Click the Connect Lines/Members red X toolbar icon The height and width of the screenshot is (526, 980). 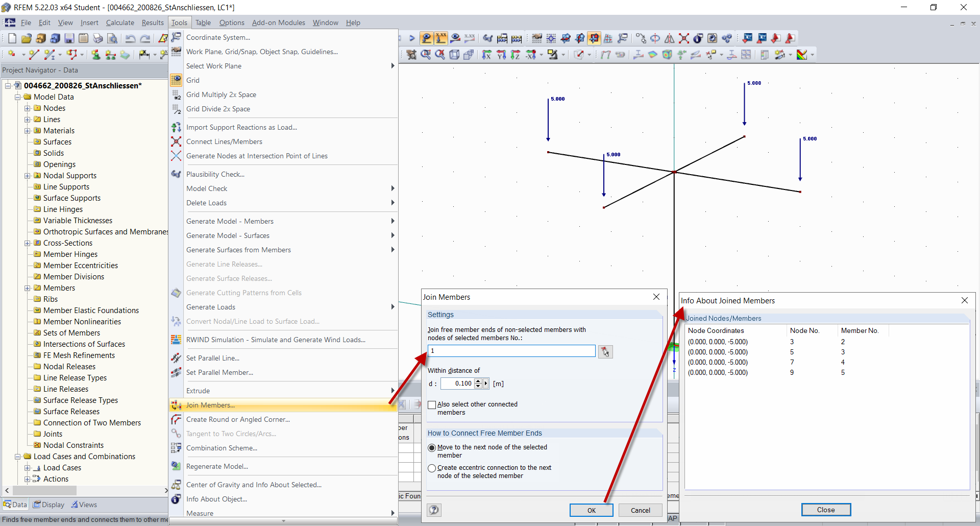pos(684,38)
